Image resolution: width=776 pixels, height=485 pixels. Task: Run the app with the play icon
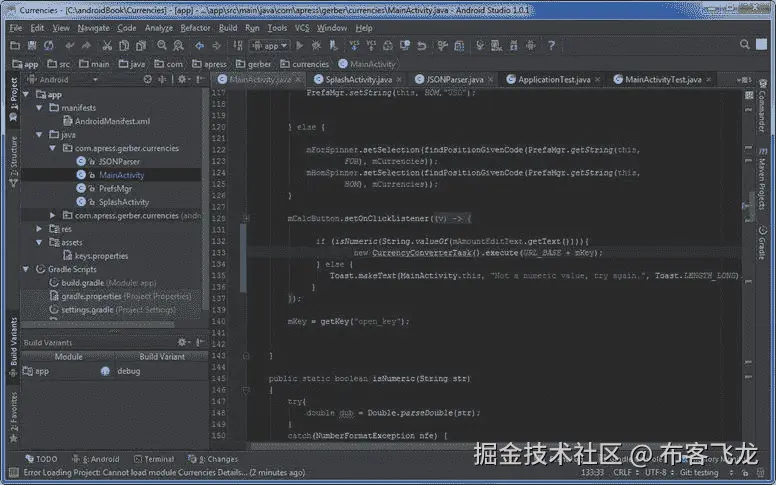299,46
